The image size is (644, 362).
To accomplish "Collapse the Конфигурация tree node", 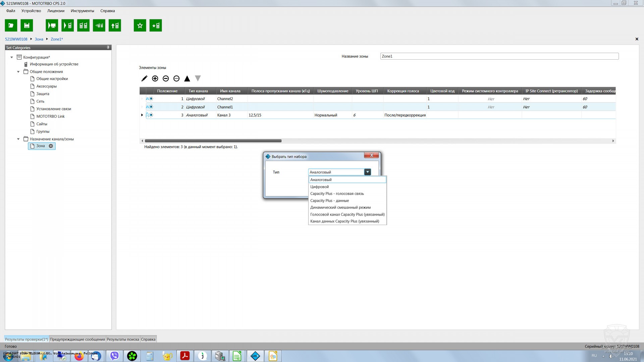I will click(12, 57).
